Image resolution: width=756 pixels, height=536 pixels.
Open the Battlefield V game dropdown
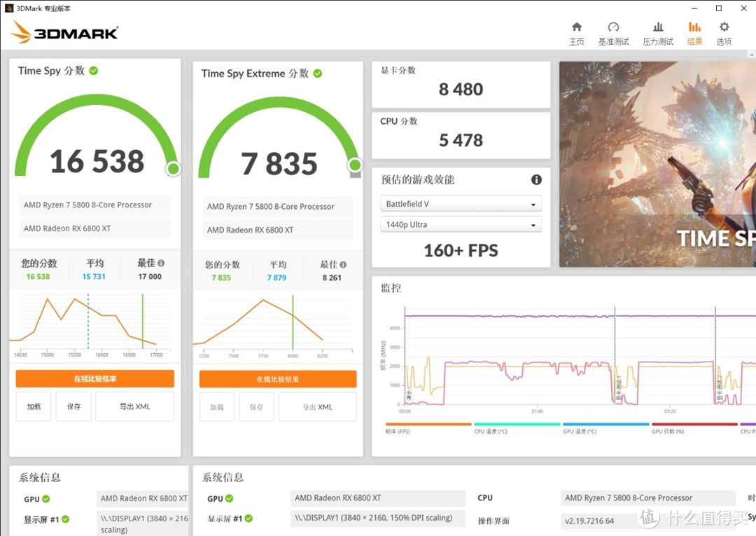[x=460, y=203]
